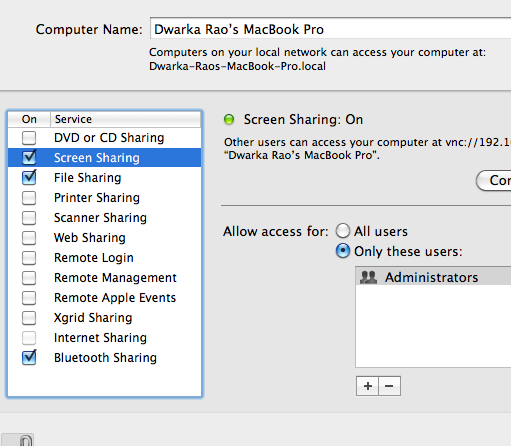Select the File Sharing service row
The width and height of the screenshot is (511, 446).
pos(105,178)
